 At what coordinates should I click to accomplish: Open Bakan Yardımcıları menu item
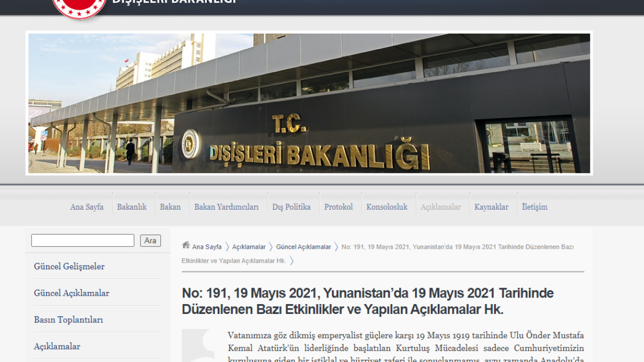tap(226, 207)
